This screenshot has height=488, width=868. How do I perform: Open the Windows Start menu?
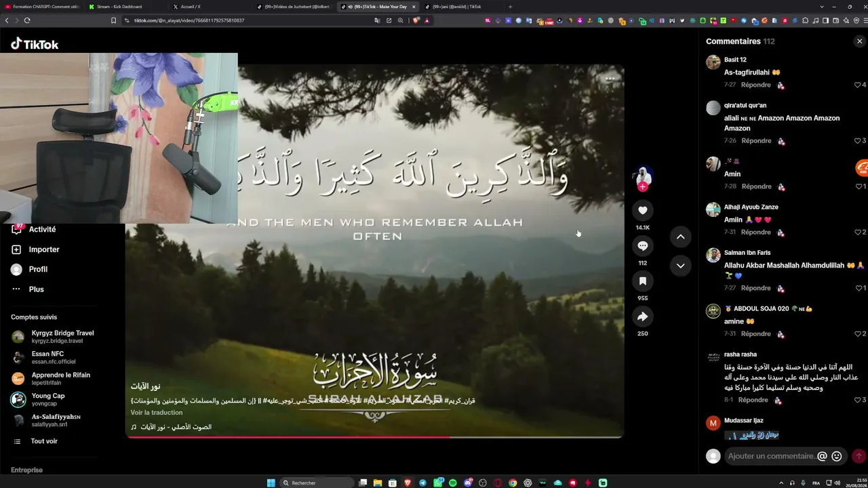(271, 483)
